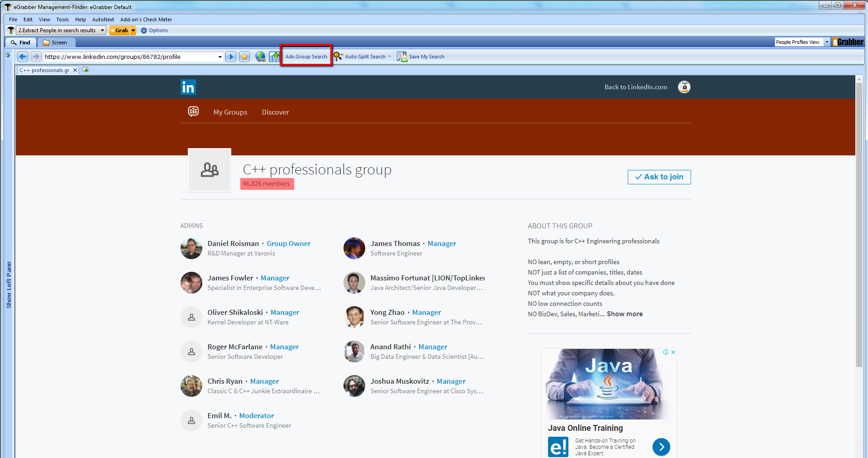Expand the left pane double-arrow

tap(8, 55)
